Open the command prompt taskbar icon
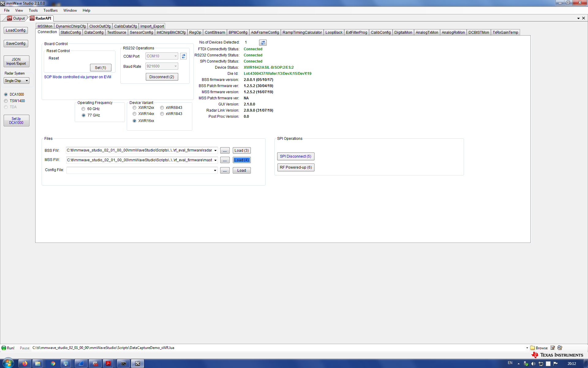 123,363
